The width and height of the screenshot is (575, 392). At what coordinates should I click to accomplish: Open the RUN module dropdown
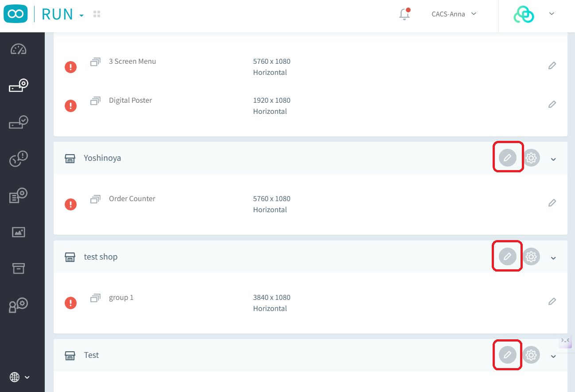(x=62, y=14)
